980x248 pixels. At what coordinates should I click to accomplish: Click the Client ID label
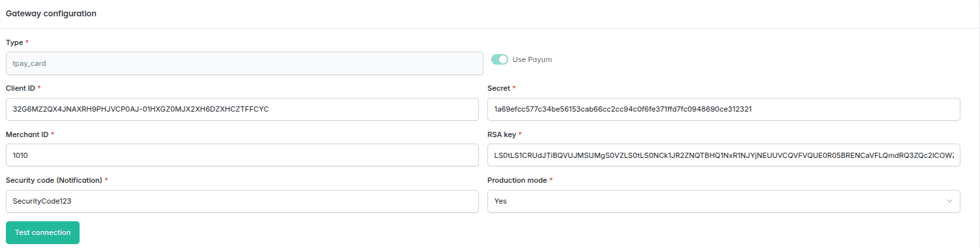tap(20, 88)
